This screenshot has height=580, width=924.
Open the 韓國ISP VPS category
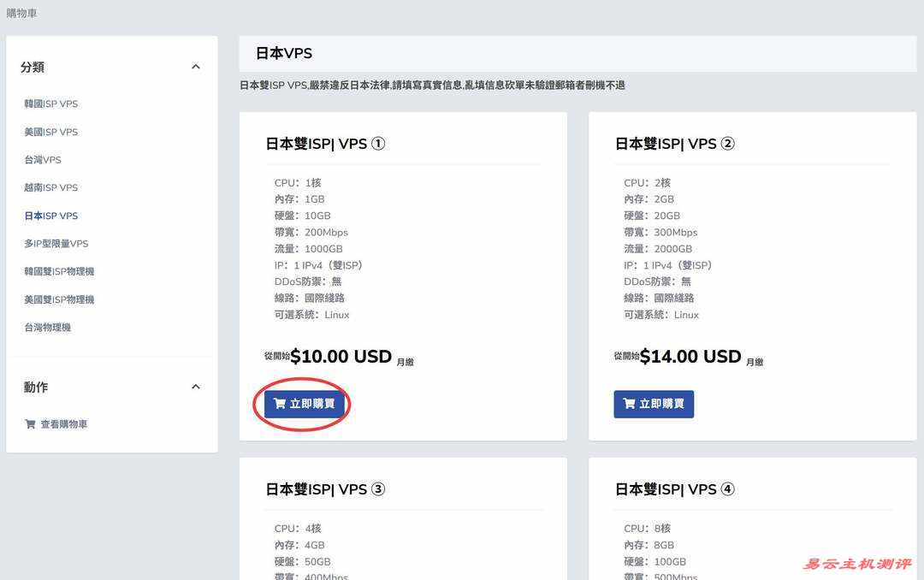tap(51, 104)
